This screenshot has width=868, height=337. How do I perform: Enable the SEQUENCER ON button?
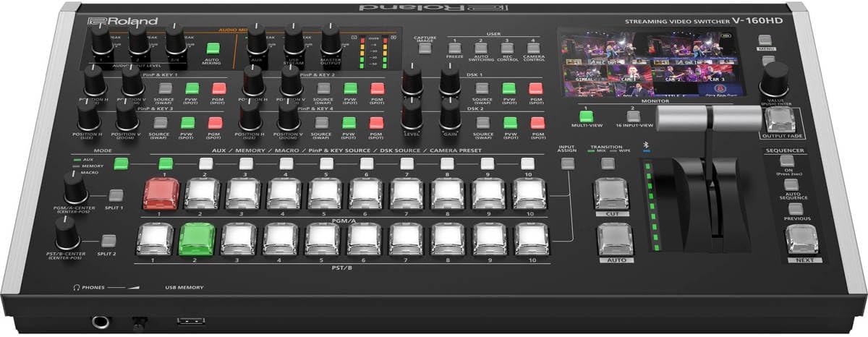pos(786,161)
